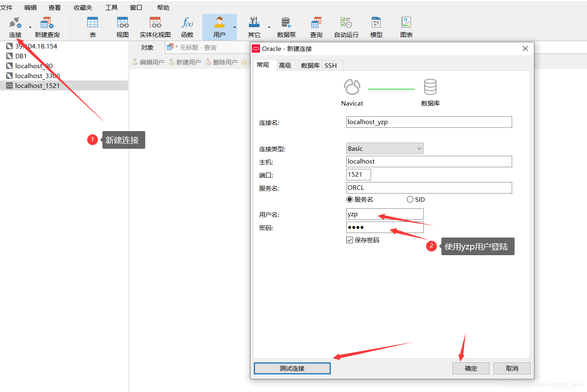The image size is (587, 392).
Task: Open the Window (窗口) menu
Action: tap(136, 7)
